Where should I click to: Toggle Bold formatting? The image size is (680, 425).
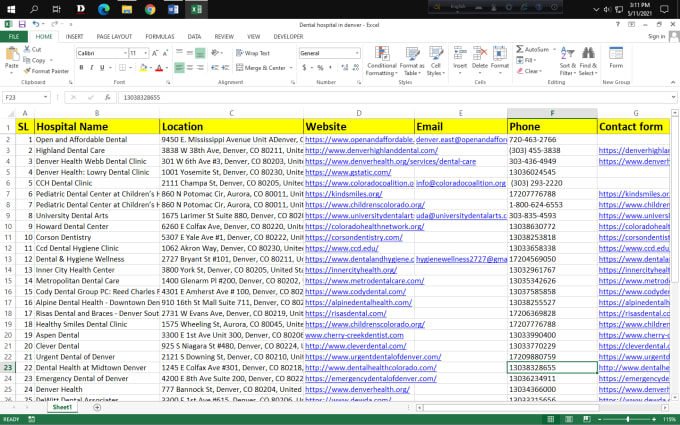[81, 68]
